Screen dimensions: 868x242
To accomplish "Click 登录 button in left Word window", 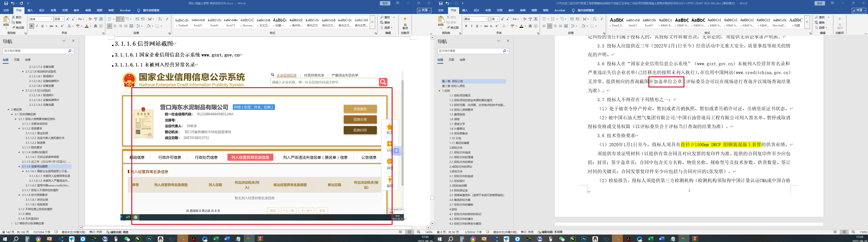I will pos(385,3).
